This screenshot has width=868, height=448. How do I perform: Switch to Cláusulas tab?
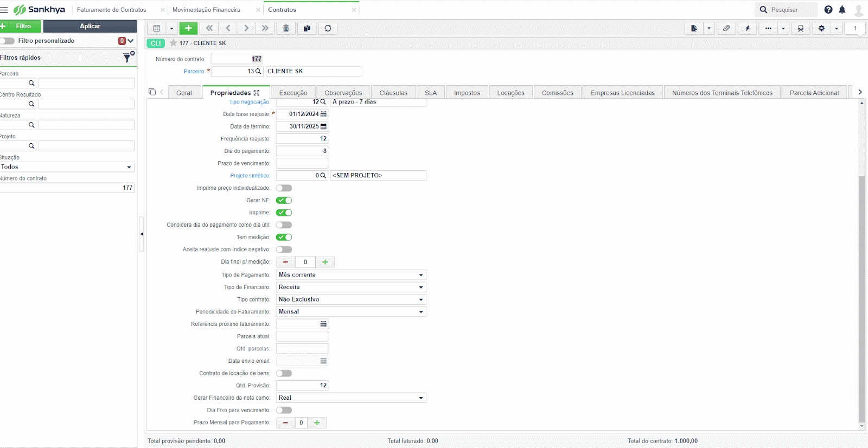click(x=393, y=93)
